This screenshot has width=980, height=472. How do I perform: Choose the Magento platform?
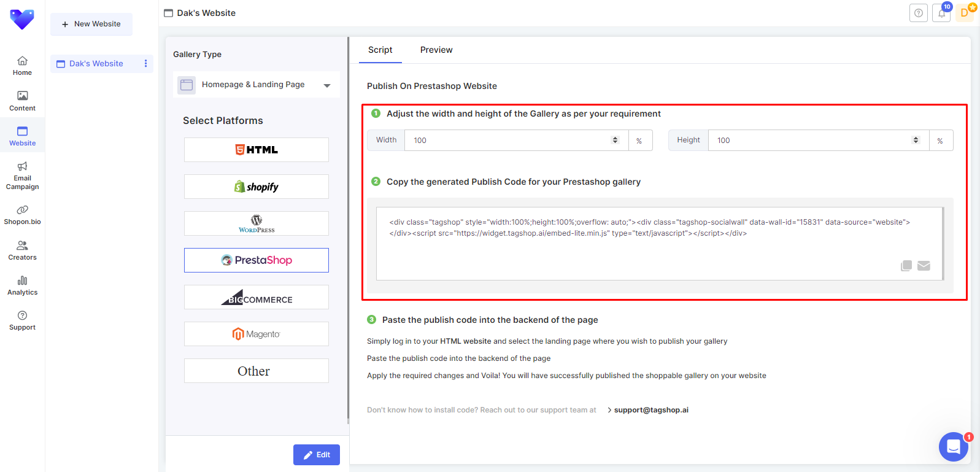click(x=257, y=334)
